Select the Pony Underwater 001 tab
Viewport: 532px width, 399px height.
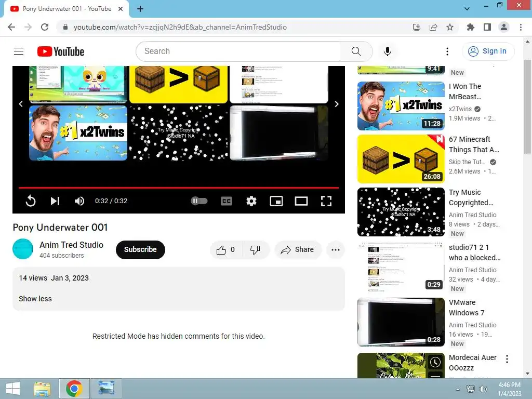[66, 9]
